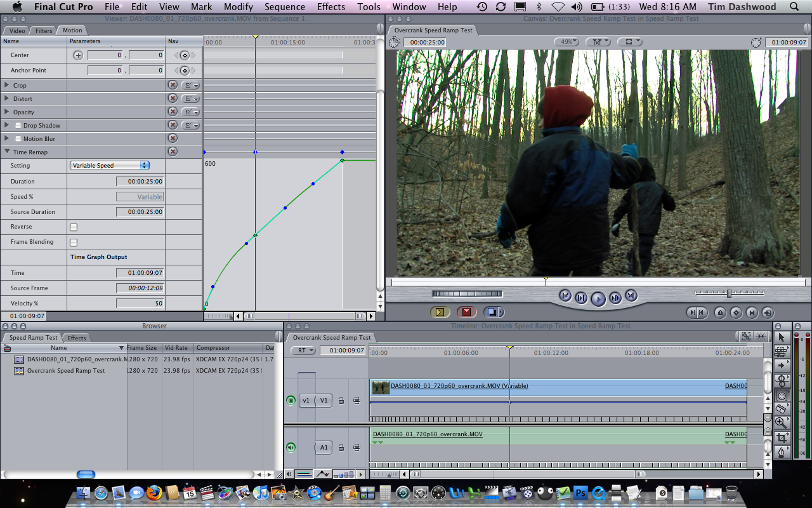Expand the Opacity section
Screen dimensions: 812x508
(x=7, y=112)
